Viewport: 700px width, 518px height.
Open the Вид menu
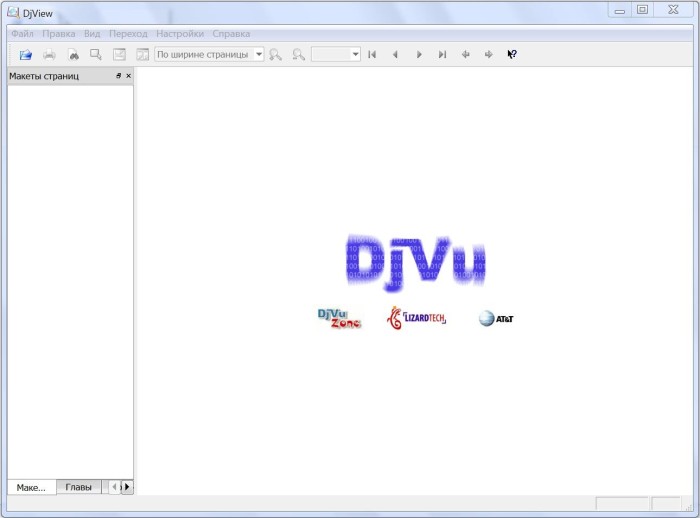92,34
